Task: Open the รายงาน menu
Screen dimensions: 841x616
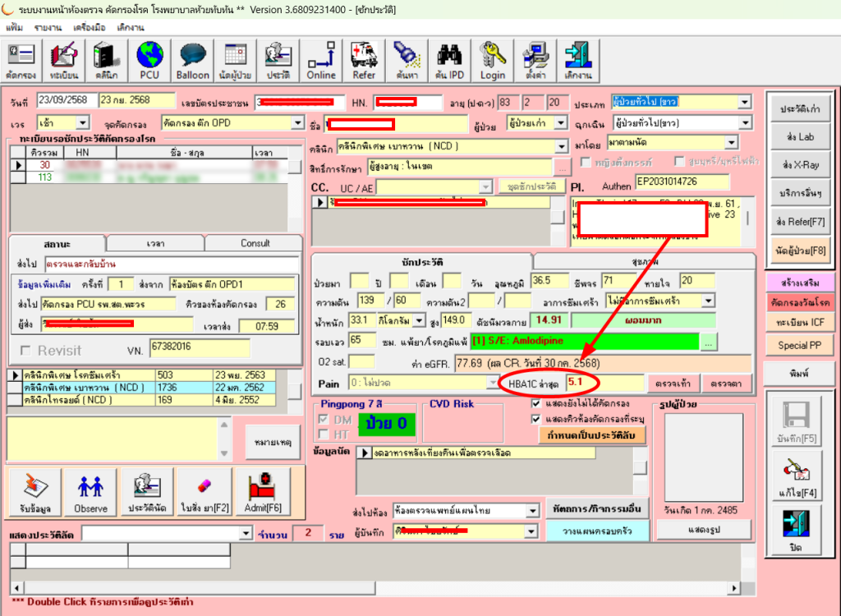Action: point(46,27)
